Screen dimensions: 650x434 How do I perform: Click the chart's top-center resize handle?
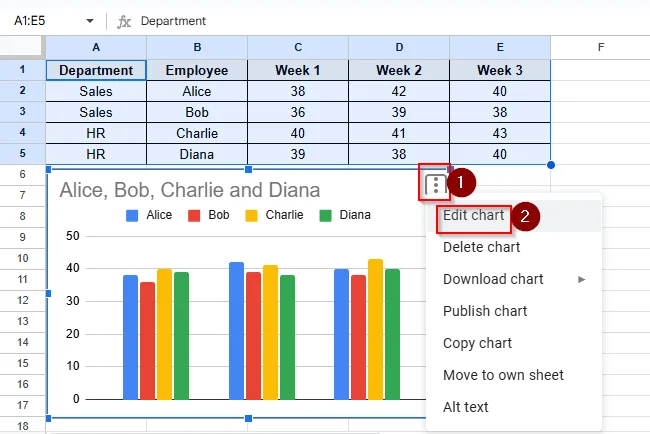point(248,169)
